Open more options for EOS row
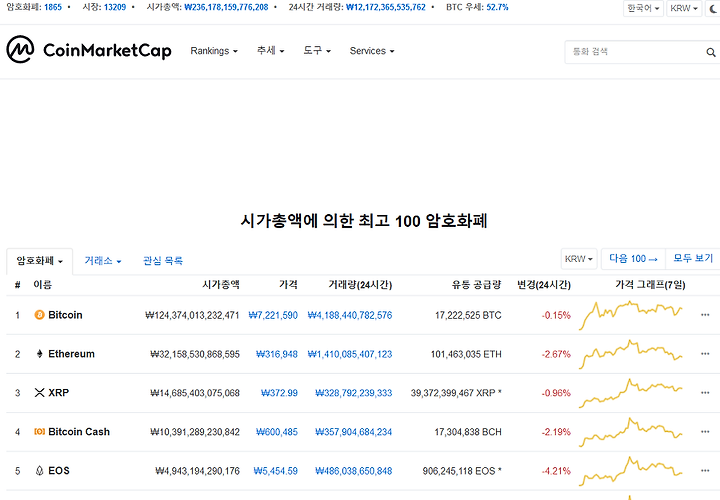 pyautogui.click(x=705, y=471)
